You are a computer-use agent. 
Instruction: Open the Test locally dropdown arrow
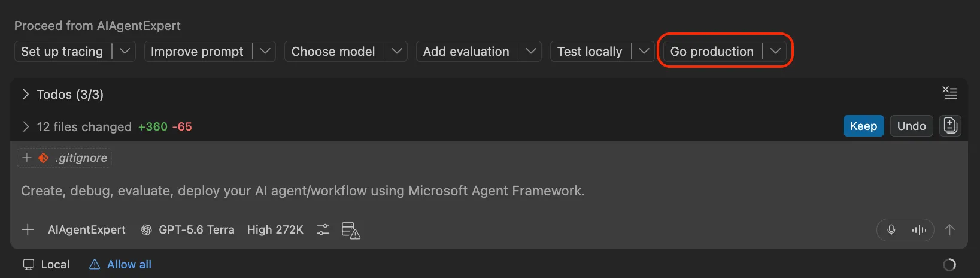tap(644, 52)
